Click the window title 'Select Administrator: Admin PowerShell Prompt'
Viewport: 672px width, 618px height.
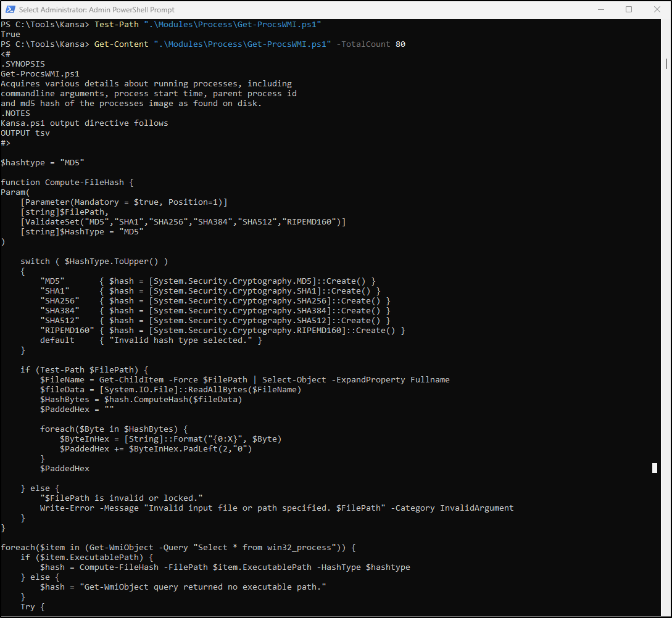tap(97, 9)
